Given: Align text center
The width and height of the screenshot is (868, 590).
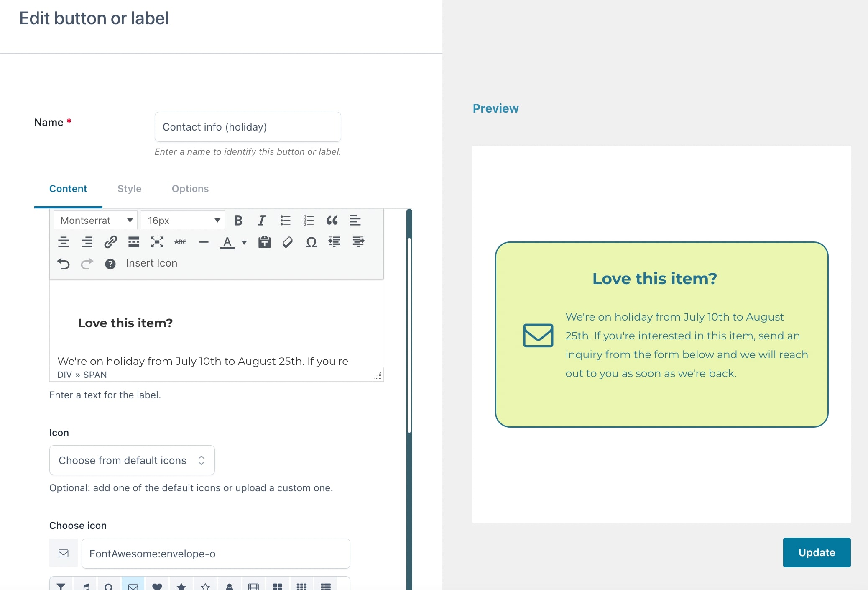Looking at the screenshot, I should 64,242.
